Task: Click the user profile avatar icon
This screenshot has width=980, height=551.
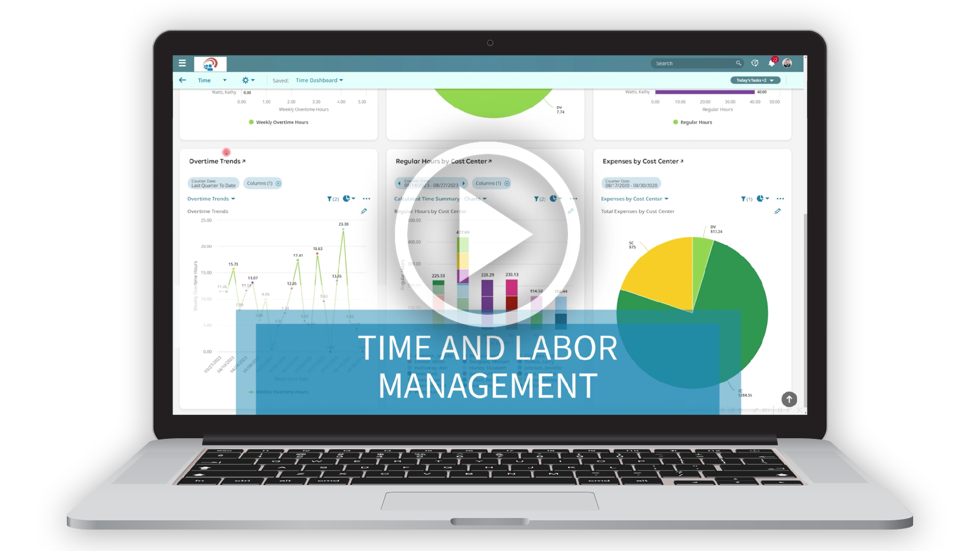Action: click(x=788, y=63)
